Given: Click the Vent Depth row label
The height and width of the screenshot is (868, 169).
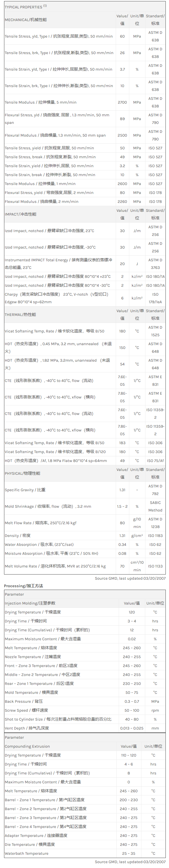Looking at the screenshot, I should coord(27,728).
